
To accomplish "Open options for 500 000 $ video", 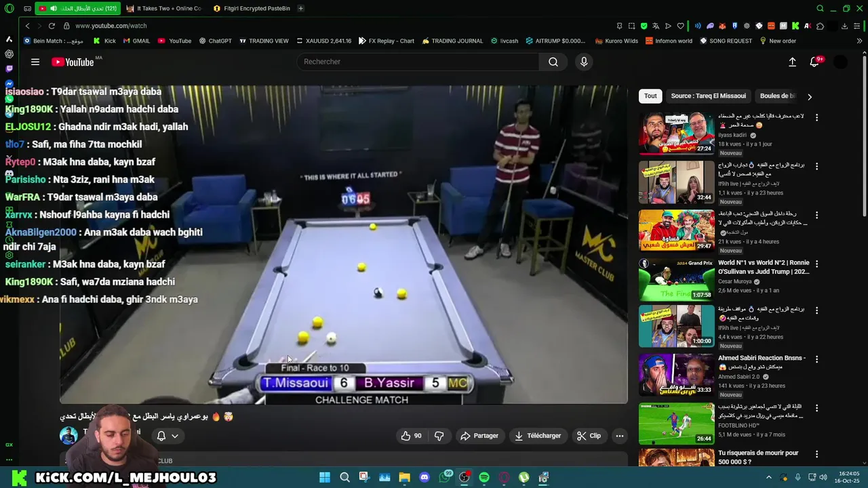I will point(816,453).
